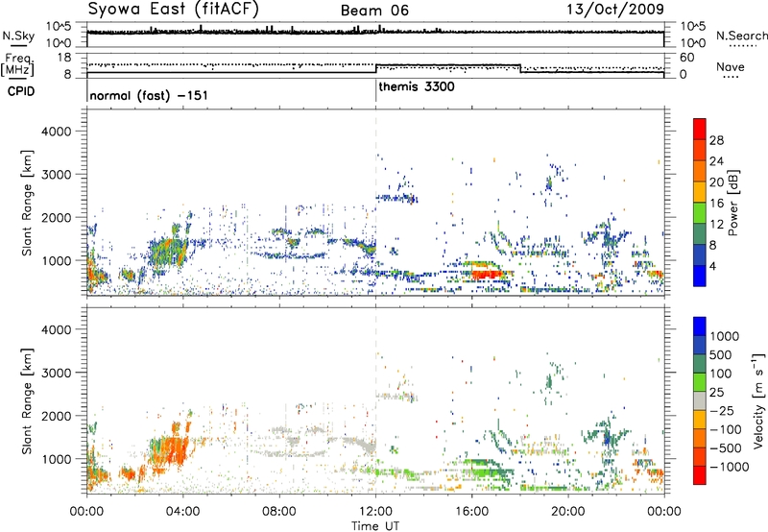The width and height of the screenshot is (768, 532).
Task: Click the 'Time UT' axis label
Action: [375, 526]
